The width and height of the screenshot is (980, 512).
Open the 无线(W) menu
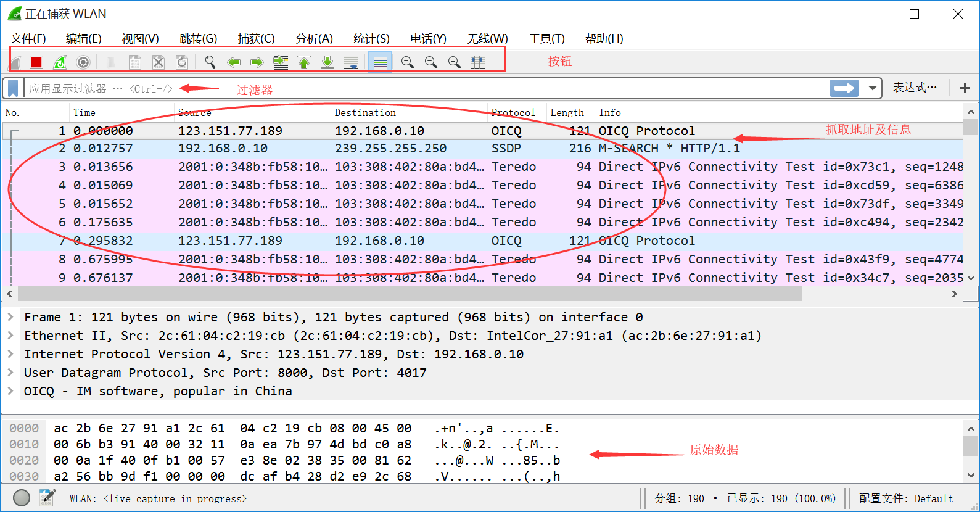[x=487, y=39]
